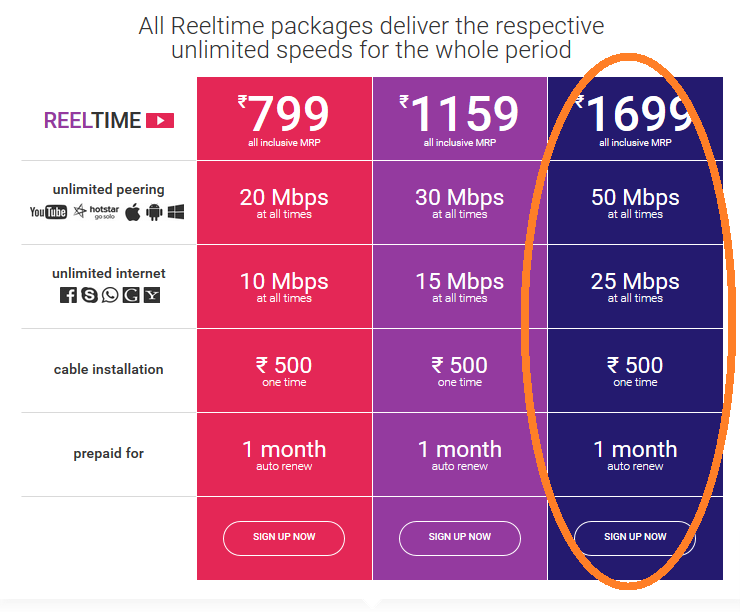
Task: Sign up now for the ₹1699 plan
Action: point(635,537)
